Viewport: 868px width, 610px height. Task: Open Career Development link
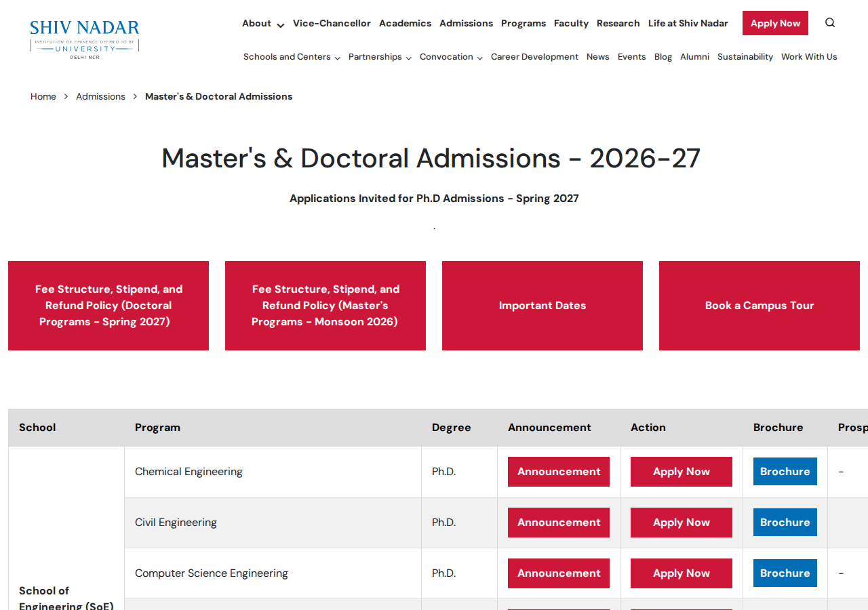[534, 57]
